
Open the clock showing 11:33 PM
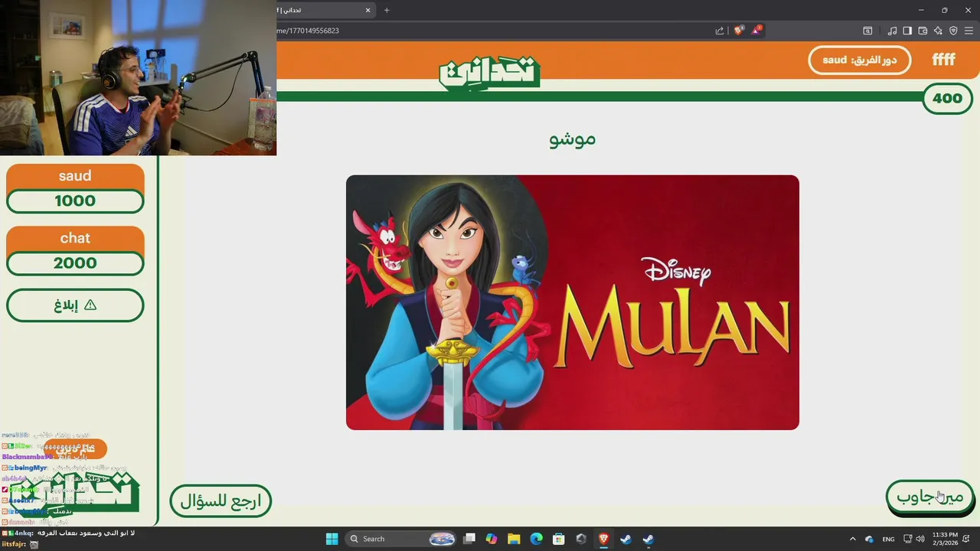coord(945,539)
